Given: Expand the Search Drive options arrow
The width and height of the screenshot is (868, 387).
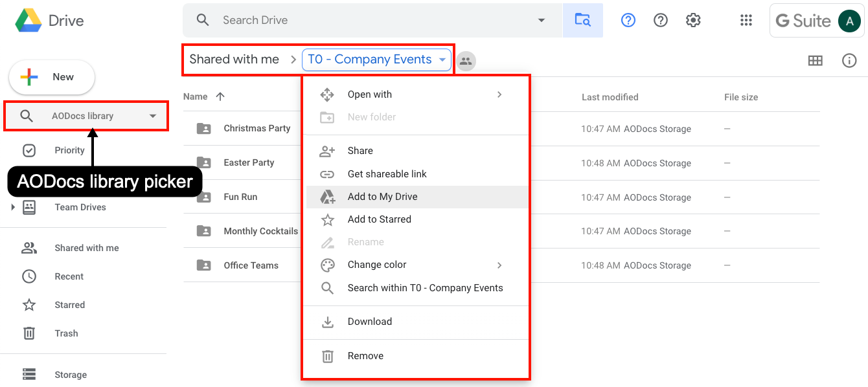Looking at the screenshot, I should pos(542,20).
